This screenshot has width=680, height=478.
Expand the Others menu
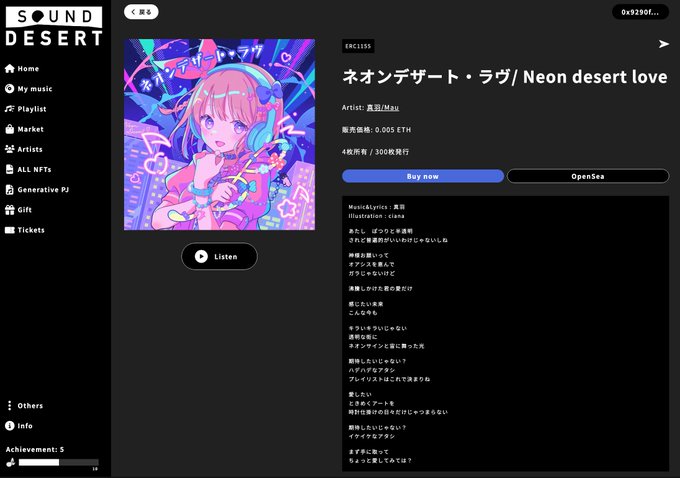25,406
